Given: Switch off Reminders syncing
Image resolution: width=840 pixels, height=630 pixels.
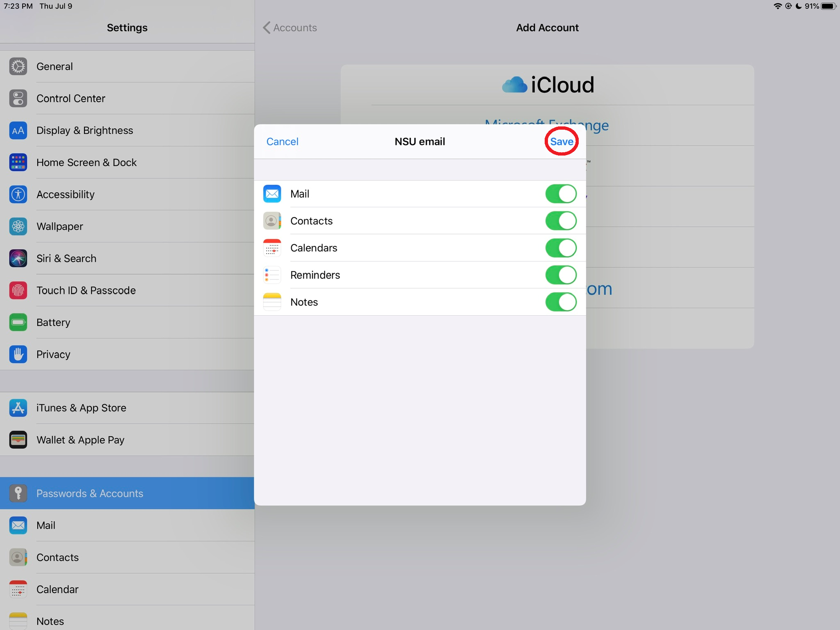Looking at the screenshot, I should pos(561,275).
